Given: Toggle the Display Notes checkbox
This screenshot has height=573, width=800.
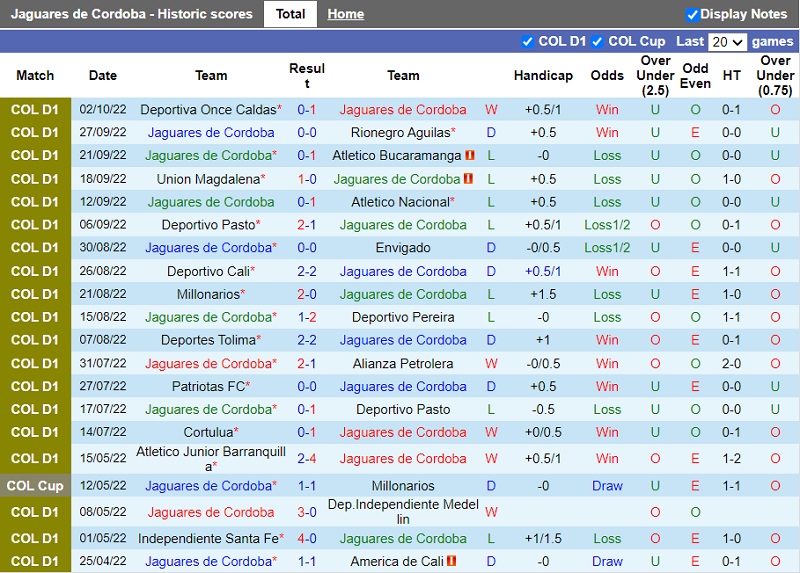Looking at the screenshot, I should [692, 14].
